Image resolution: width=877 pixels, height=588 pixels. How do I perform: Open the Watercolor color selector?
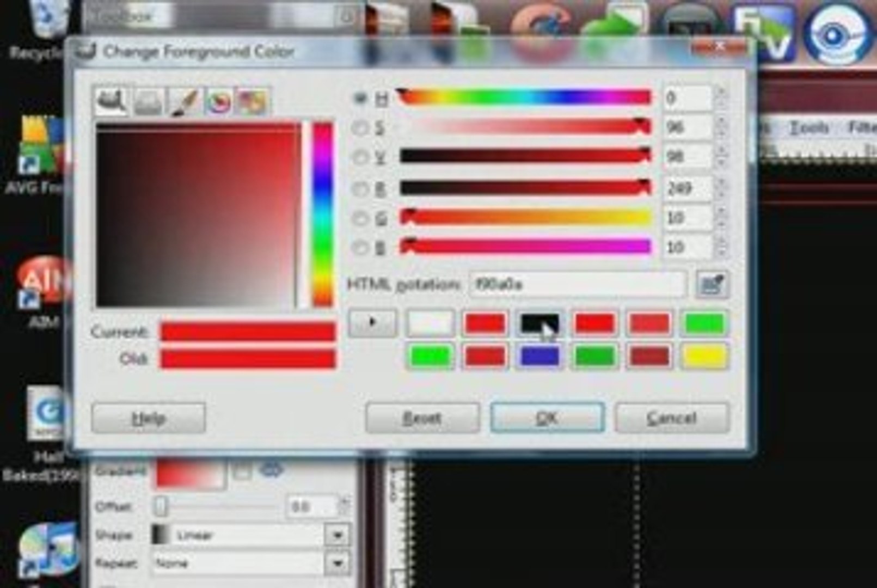pos(182,100)
